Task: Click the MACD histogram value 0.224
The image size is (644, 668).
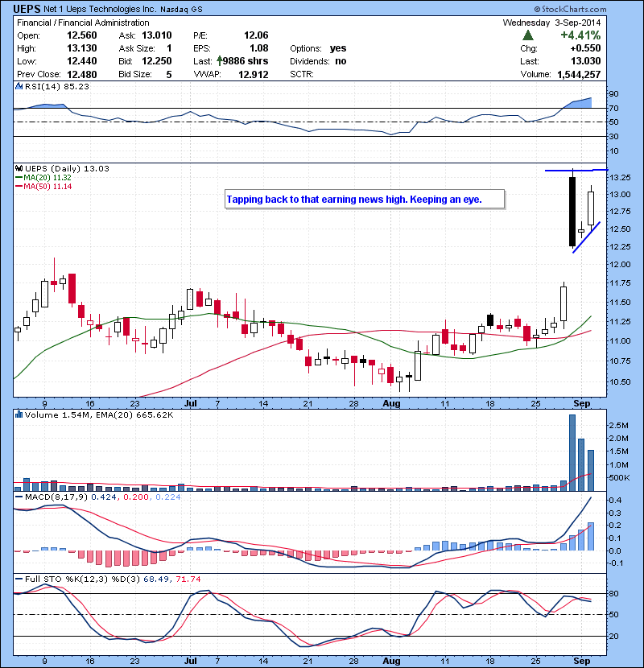Action: [x=168, y=497]
